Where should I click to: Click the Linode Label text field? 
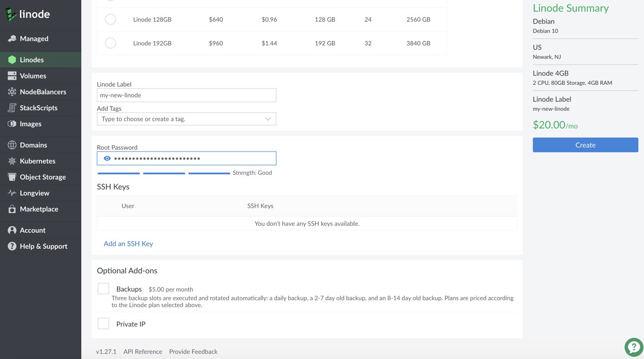click(x=186, y=95)
